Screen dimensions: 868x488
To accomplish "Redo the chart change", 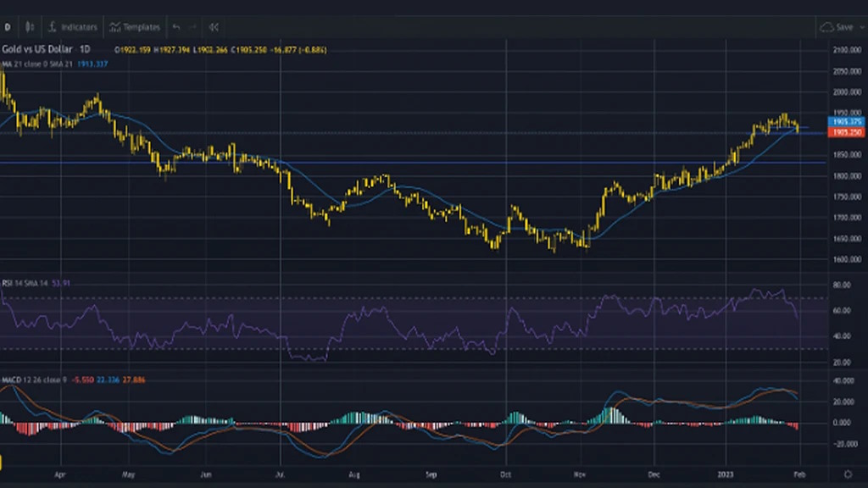I will click(x=192, y=27).
